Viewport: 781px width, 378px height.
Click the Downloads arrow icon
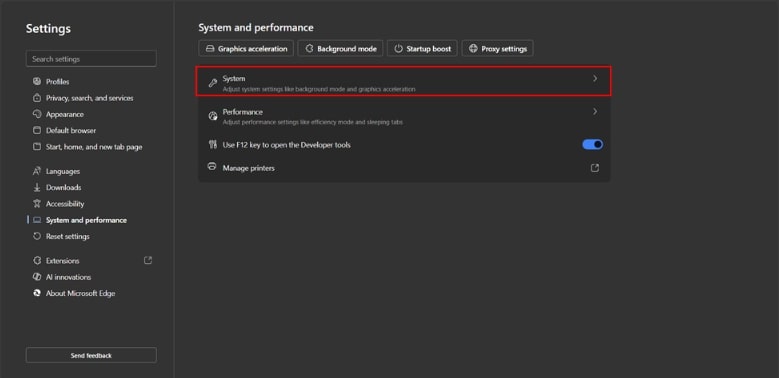(36, 187)
